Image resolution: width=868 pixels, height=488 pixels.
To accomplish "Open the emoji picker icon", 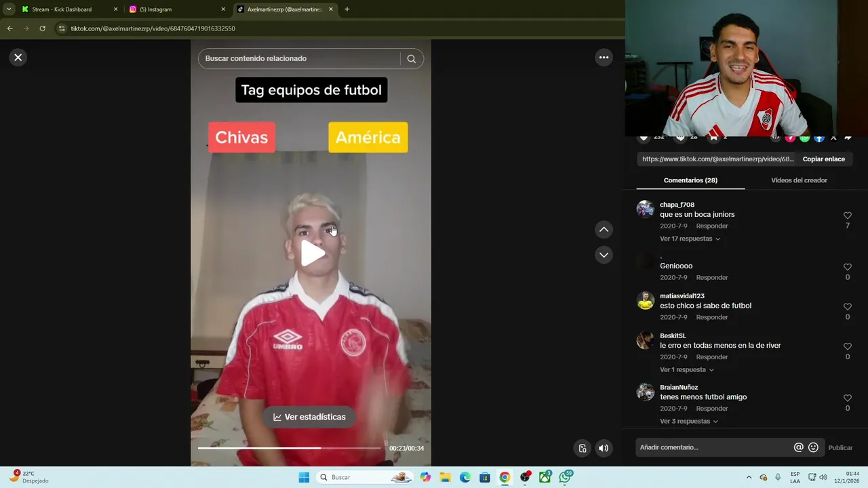I will (x=813, y=447).
